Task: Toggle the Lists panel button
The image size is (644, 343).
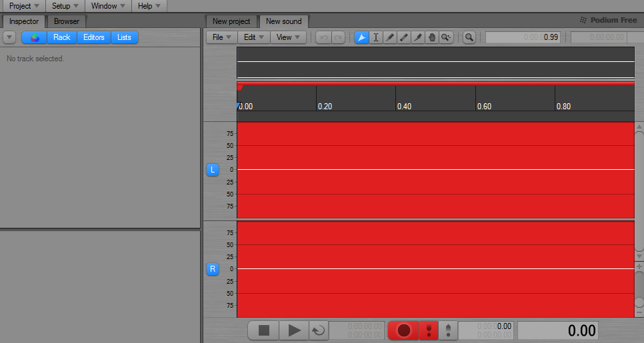Action: (x=124, y=37)
